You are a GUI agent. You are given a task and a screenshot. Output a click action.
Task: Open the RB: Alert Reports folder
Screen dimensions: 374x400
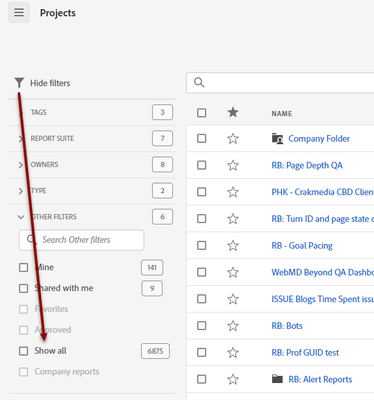coord(320,379)
